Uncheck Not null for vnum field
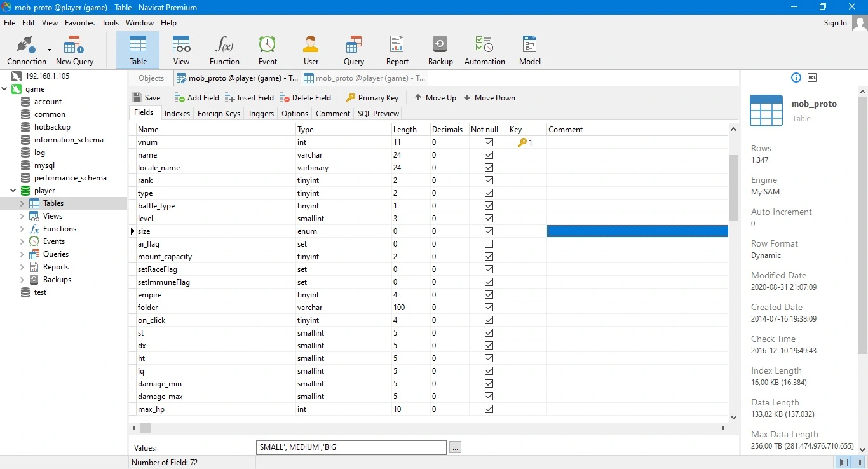 [489, 142]
